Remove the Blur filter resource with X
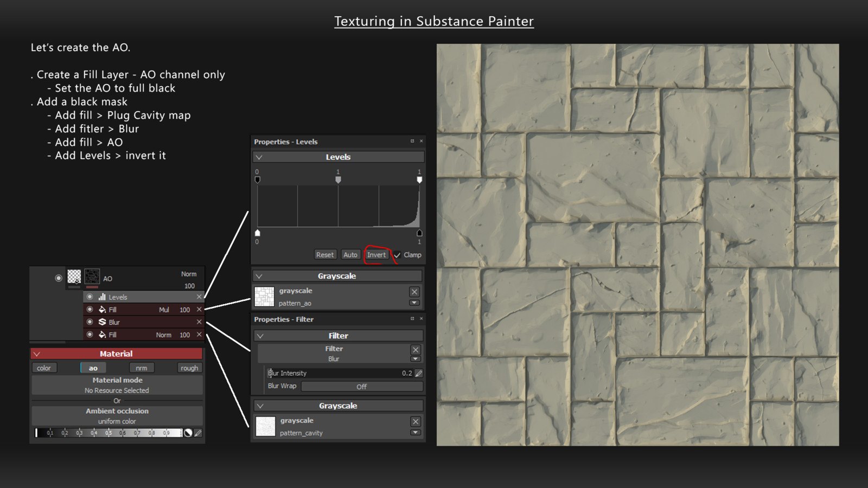The image size is (868, 488). [x=416, y=350]
